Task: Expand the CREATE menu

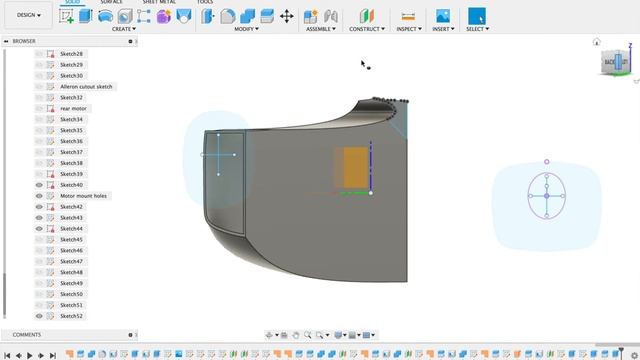Action: click(x=124, y=29)
